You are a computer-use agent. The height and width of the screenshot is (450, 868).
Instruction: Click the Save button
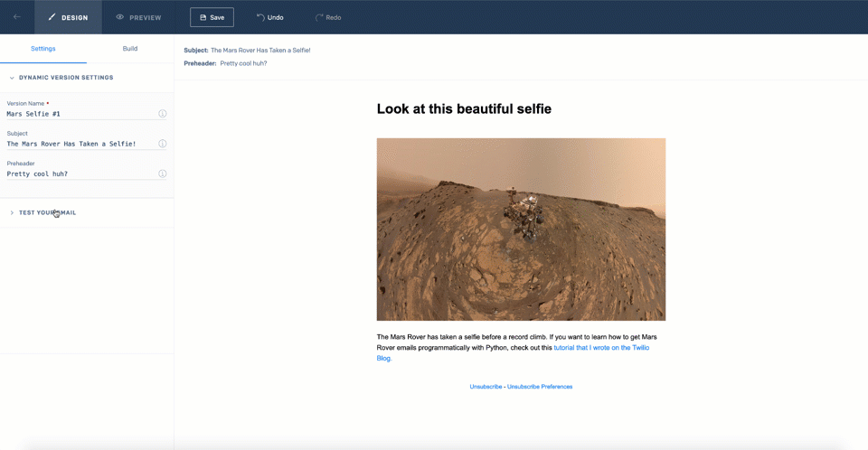pos(212,17)
